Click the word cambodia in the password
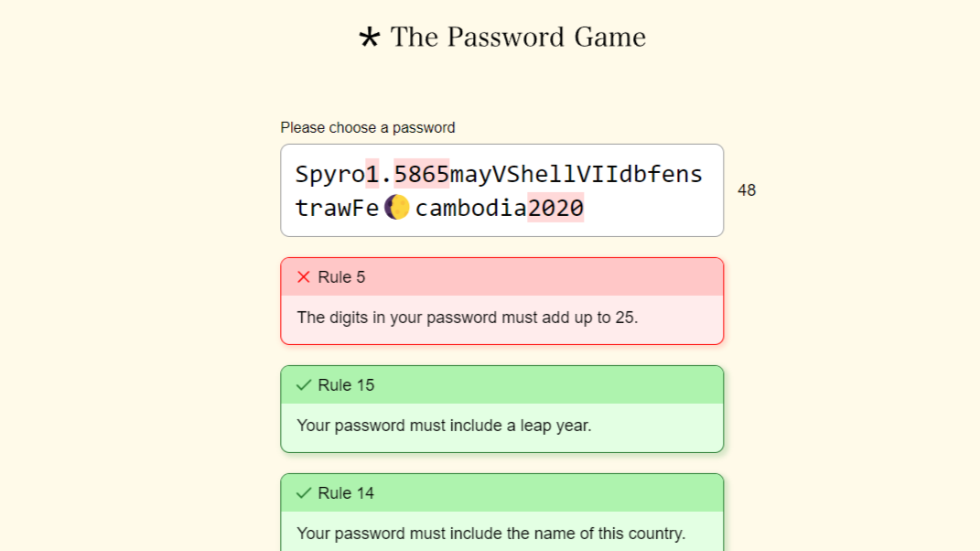The height and width of the screenshot is (551, 980). point(473,209)
